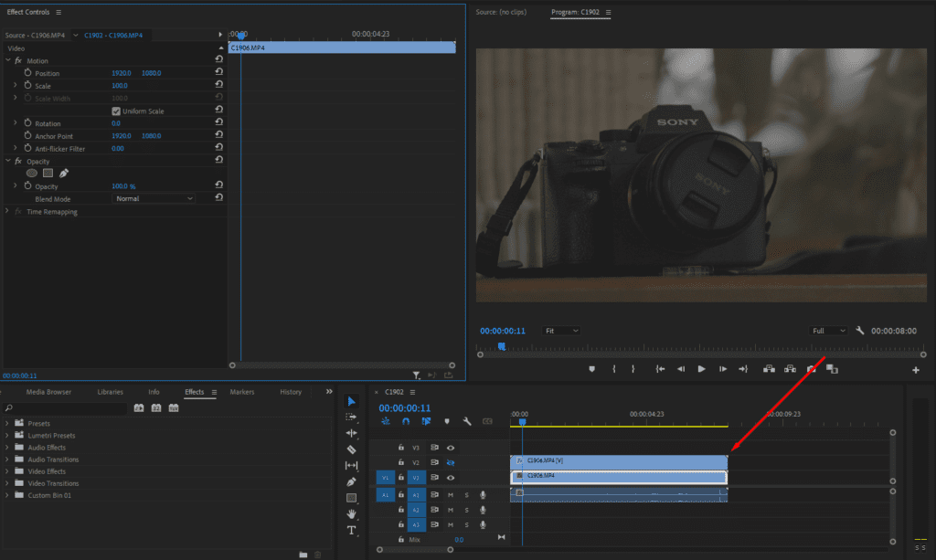Expand the Time Remapping effect
This screenshot has height=560, width=936.
[7, 211]
